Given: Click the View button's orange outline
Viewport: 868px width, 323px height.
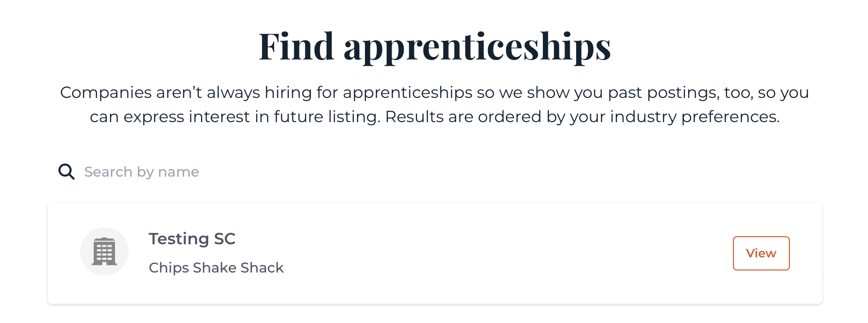Looking at the screenshot, I should [761, 253].
